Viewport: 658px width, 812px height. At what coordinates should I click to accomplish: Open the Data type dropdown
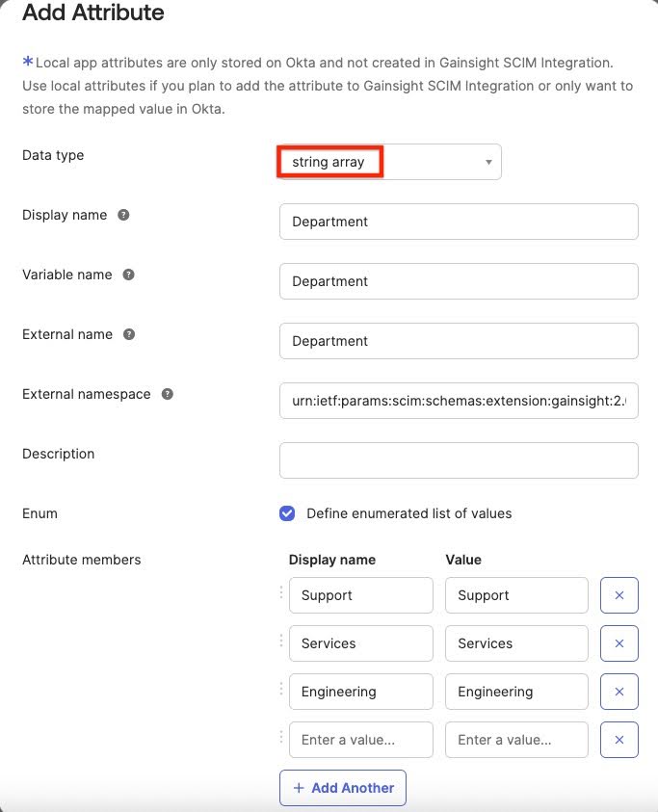[389, 162]
